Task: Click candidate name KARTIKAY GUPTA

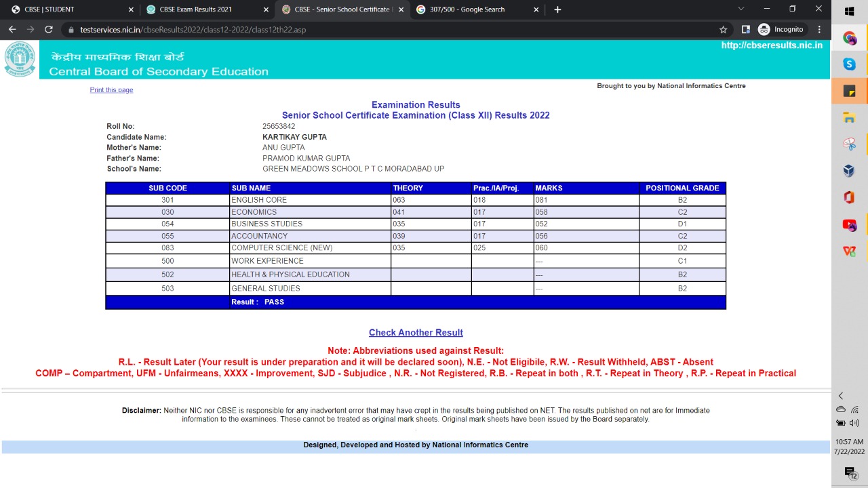Action: pyautogui.click(x=294, y=137)
